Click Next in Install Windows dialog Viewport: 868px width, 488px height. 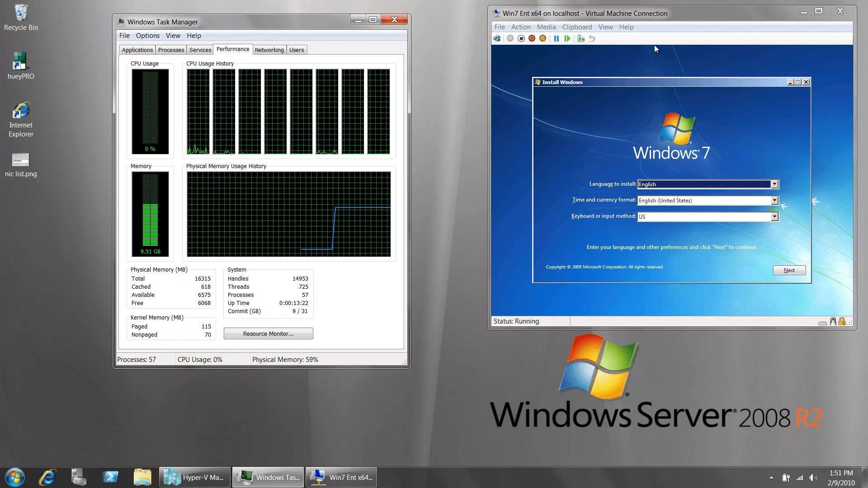click(789, 270)
